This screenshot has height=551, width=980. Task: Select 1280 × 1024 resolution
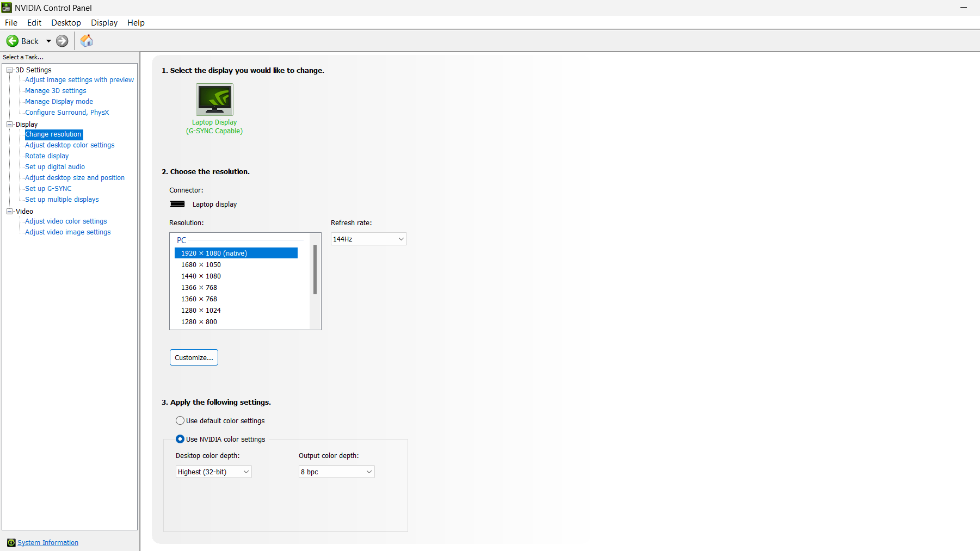tap(236, 310)
